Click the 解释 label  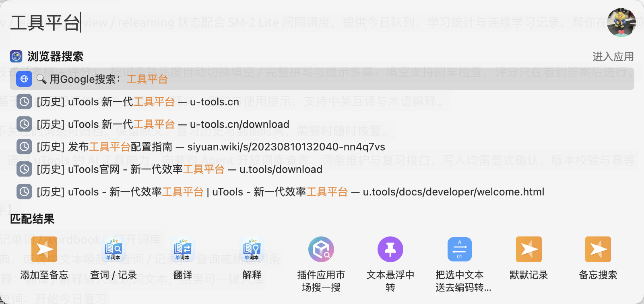click(x=252, y=275)
